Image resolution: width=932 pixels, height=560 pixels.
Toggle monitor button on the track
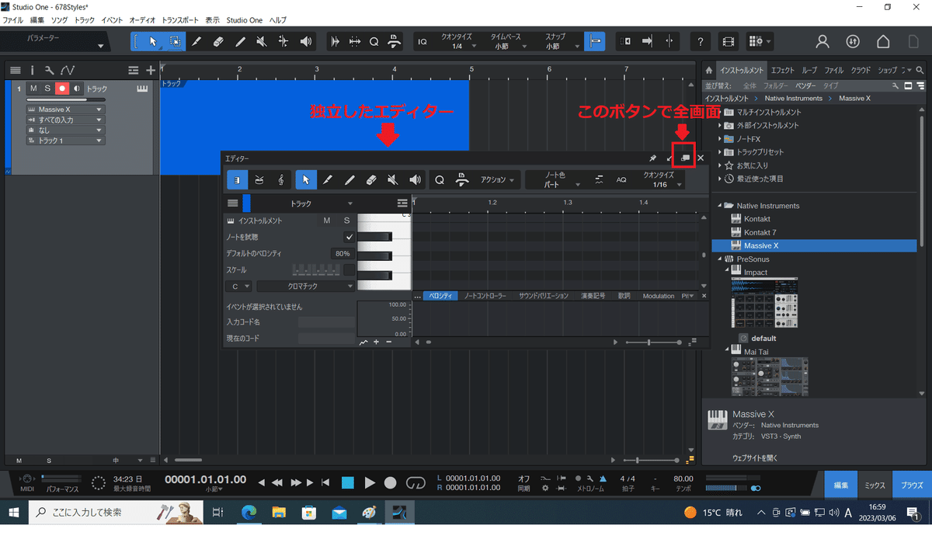(x=76, y=89)
